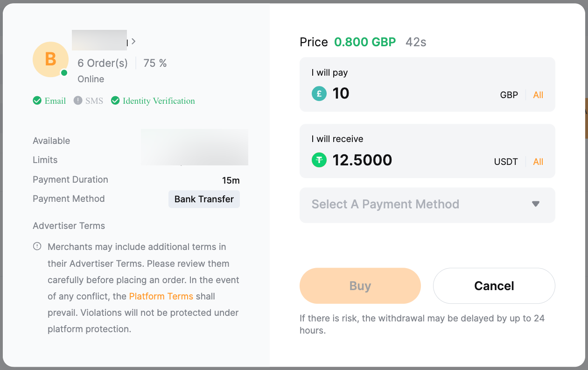Image resolution: width=588 pixels, height=370 pixels.
Task: Click the grey SMS warning icon
Action: (x=78, y=101)
